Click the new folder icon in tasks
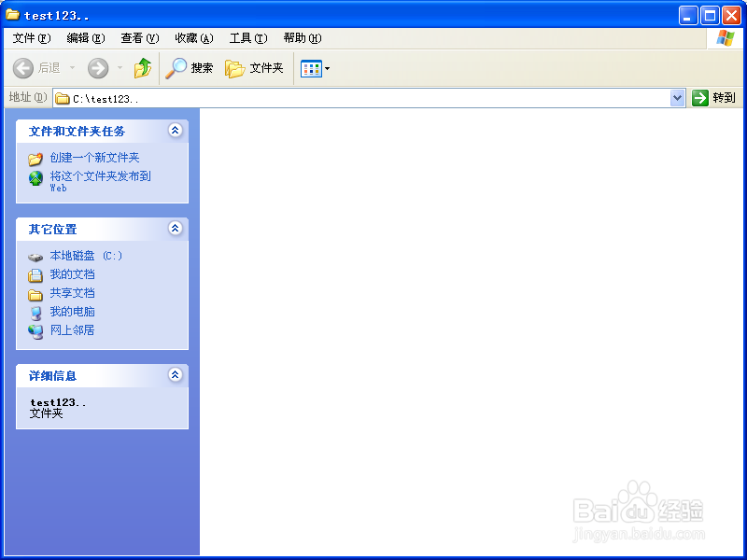 click(35, 159)
